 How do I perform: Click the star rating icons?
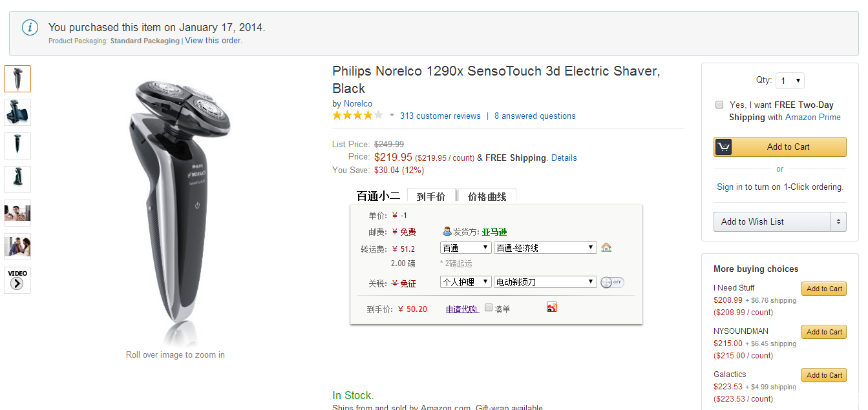(358, 116)
